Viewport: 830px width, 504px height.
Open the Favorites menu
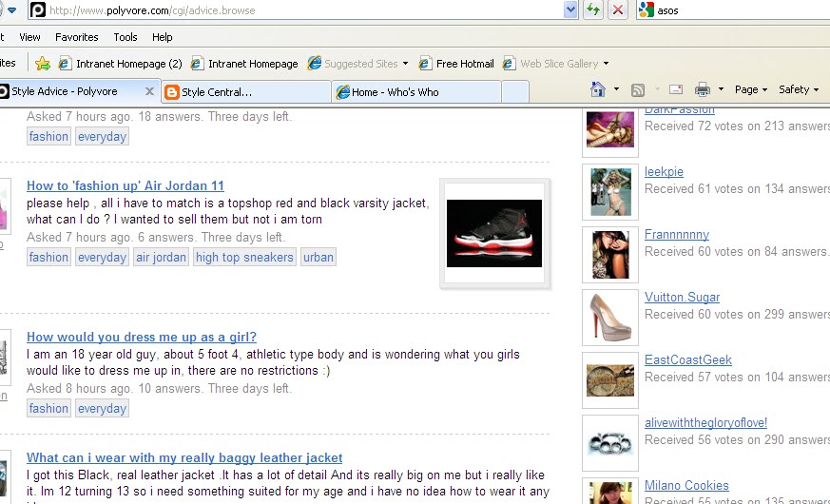tap(77, 37)
